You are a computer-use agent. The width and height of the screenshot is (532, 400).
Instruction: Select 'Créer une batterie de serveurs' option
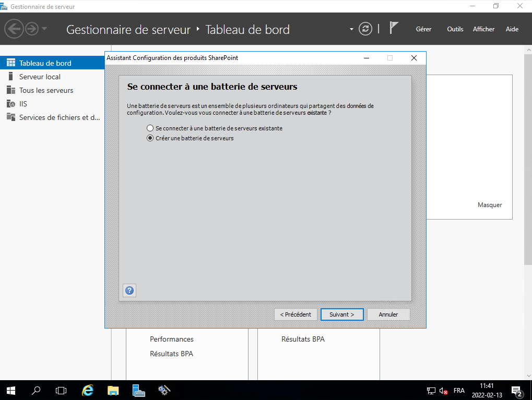click(190, 138)
